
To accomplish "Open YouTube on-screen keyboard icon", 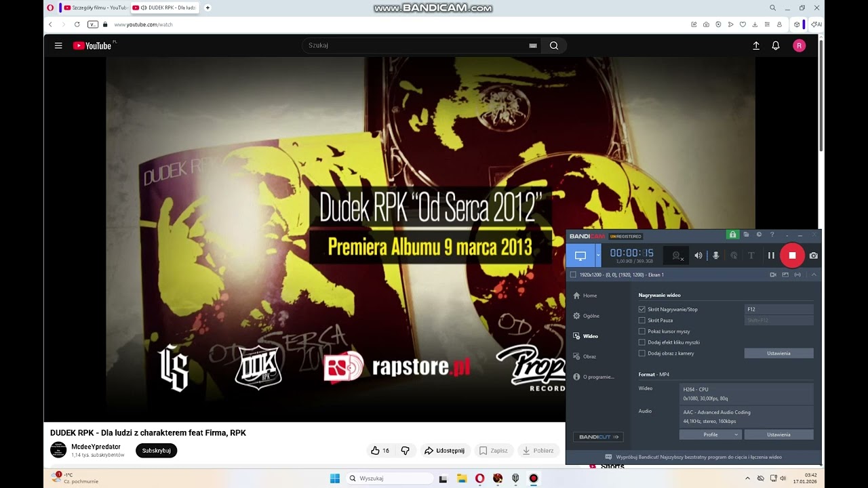I will click(x=532, y=45).
